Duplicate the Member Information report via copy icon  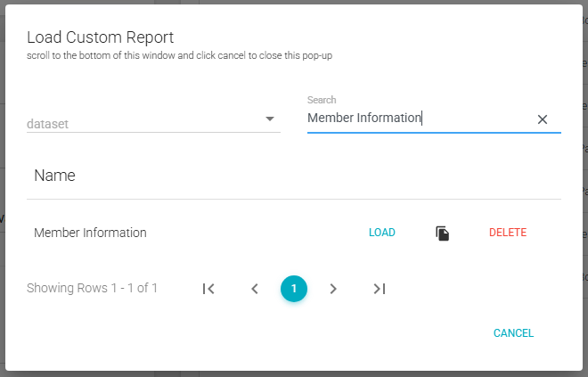pyautogui.click(x=442, y=234)
